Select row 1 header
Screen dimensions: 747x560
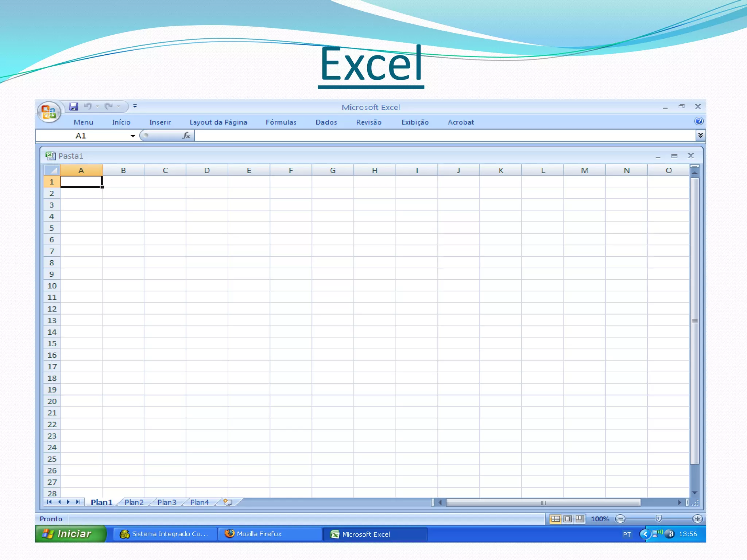tap(51, 182)
